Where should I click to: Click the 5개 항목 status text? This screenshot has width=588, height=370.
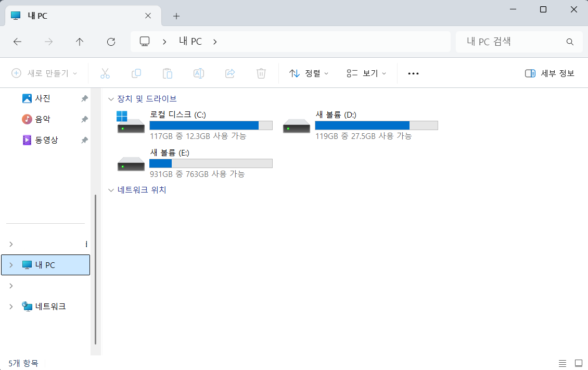pos(23,363)
